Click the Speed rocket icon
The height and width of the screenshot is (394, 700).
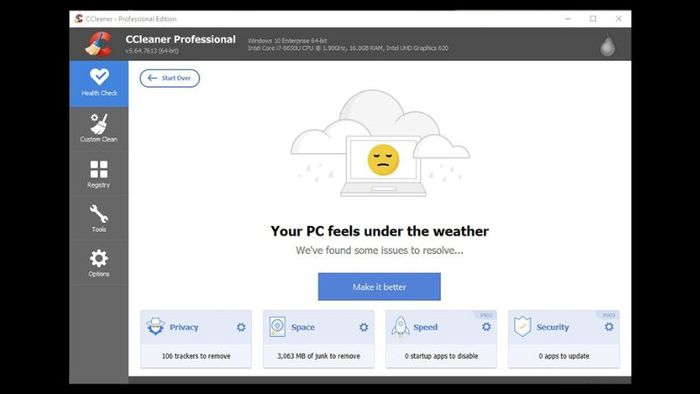tap(400, 326)
